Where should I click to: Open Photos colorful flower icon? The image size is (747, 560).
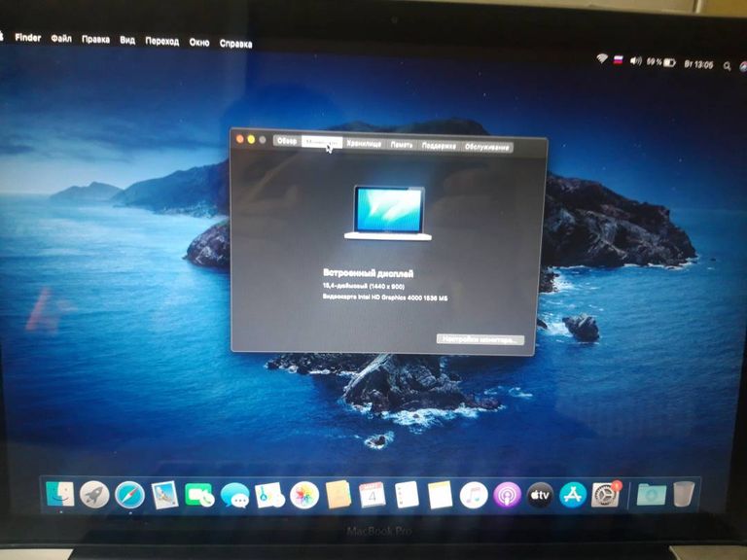pos(303,496)
